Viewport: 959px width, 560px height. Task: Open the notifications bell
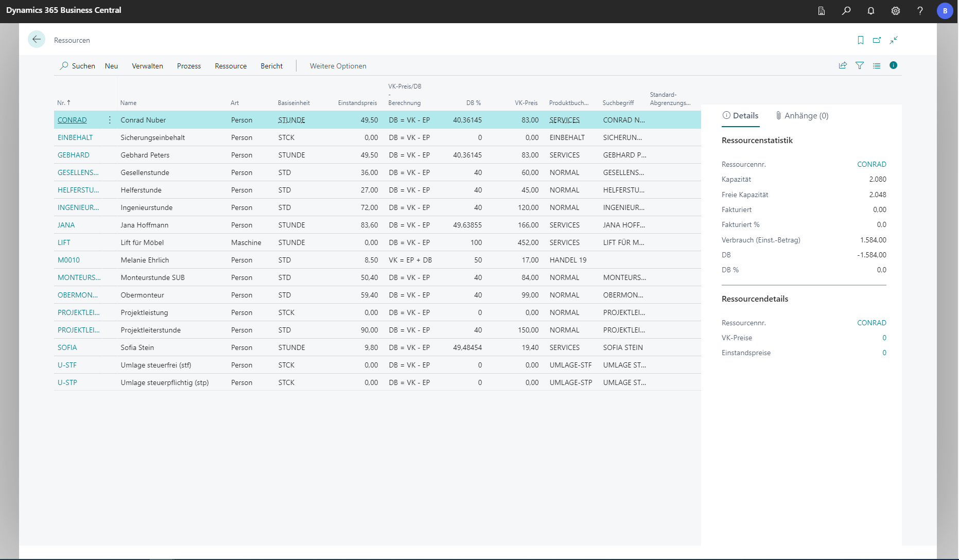871,11
